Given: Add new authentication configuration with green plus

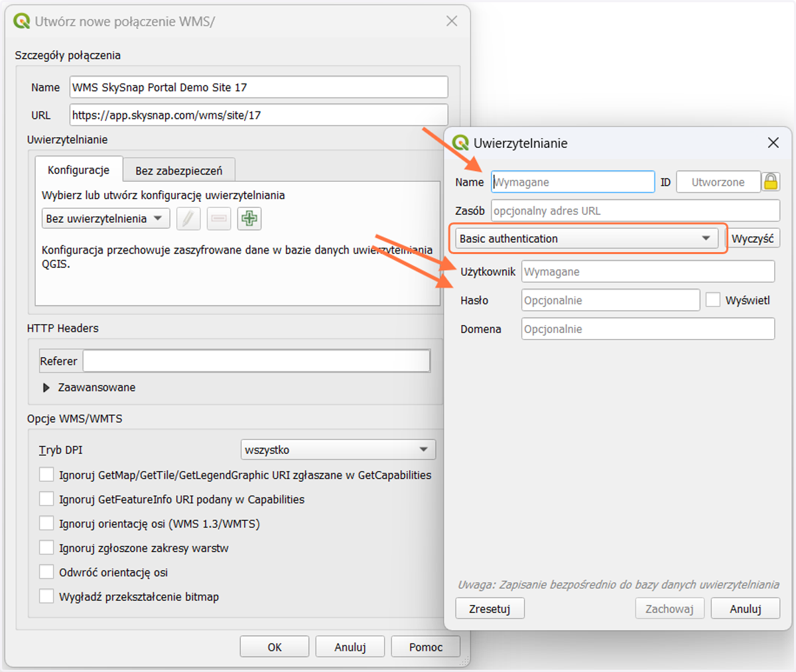Looking at the screenshot, I should click(249, 218).
